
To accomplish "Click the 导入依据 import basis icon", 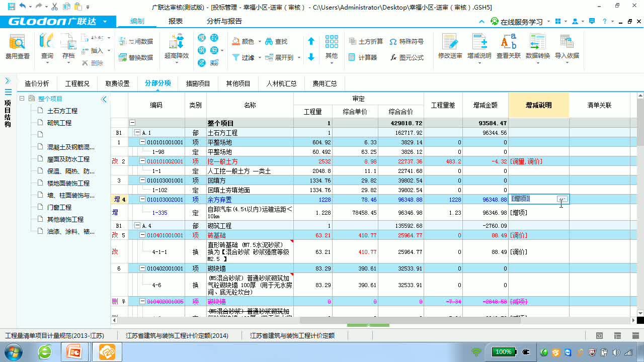I will tap(566, 48).
